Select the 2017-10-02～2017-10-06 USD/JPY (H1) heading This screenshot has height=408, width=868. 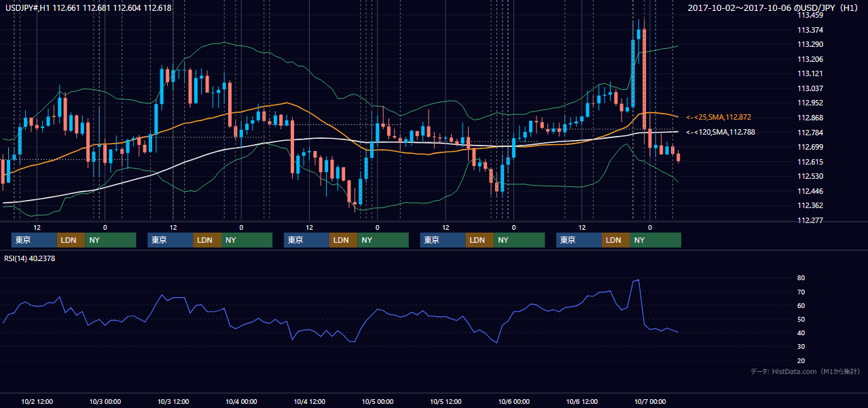[x=774, y=8]
